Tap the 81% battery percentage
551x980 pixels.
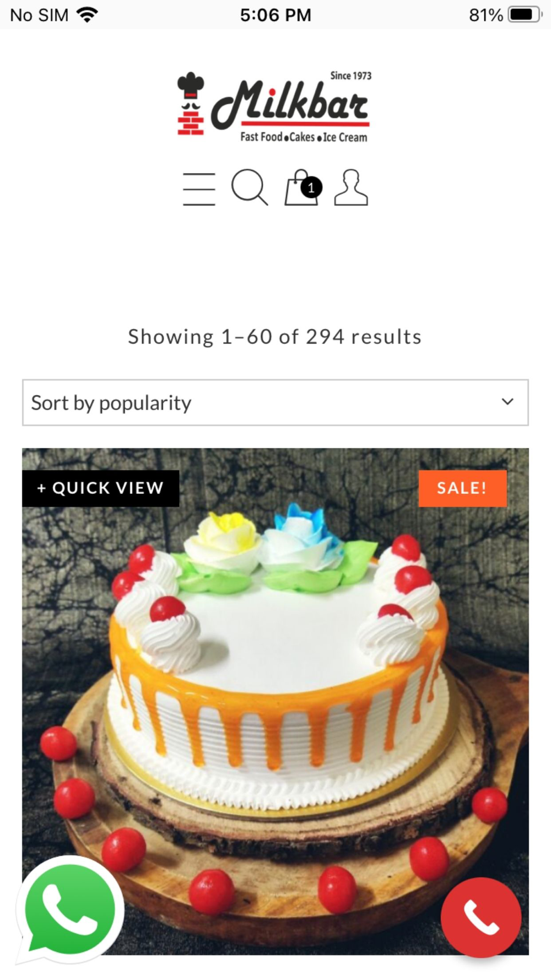485,15
